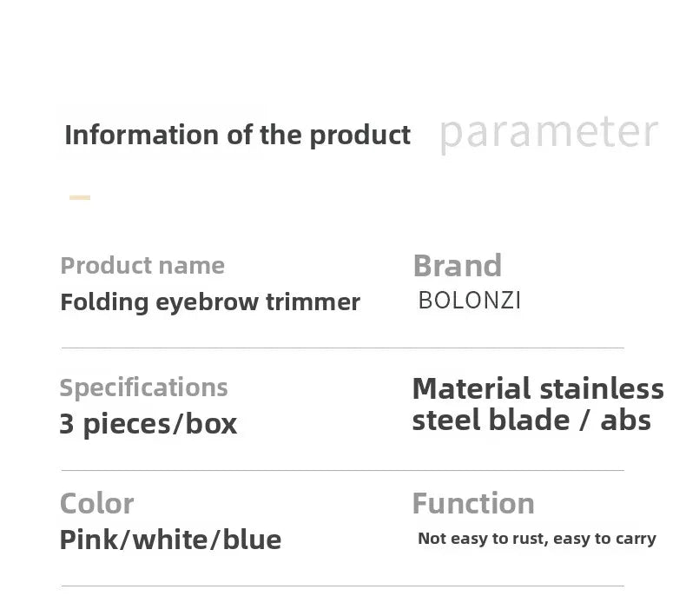Image resolution: width=686 pixels, height=616 pixels.
Task: Select 'Folding eyebrow trimmer' text
Action: (x=210, y=302)
